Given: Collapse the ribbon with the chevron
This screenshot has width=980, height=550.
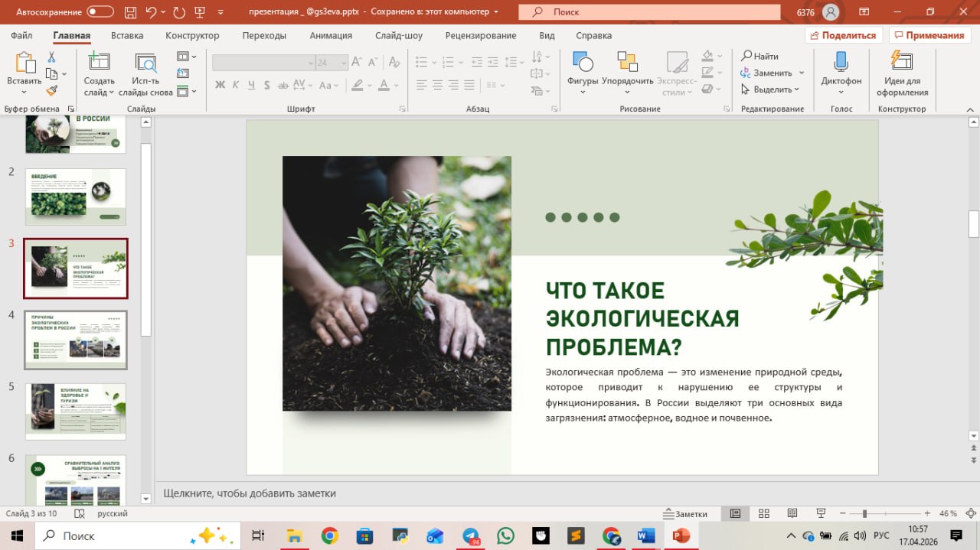Looking at the screenshot, I should pyautogui.click(x=972, y=109).
